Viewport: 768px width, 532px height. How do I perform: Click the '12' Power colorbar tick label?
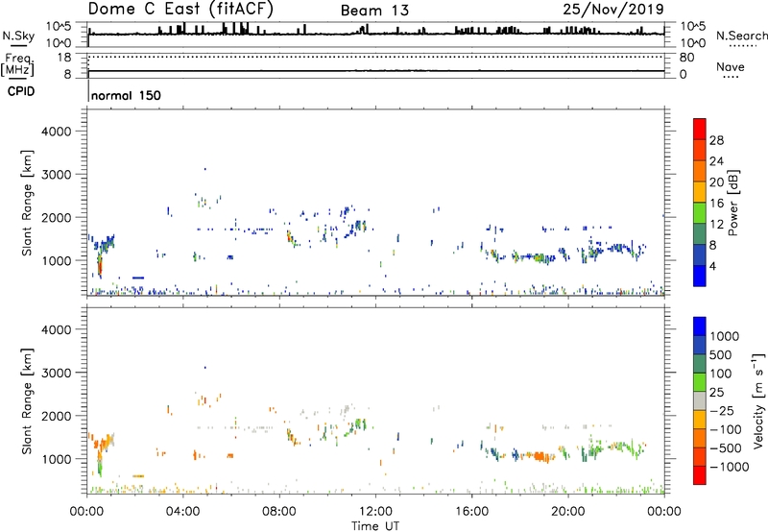(716, 225)
